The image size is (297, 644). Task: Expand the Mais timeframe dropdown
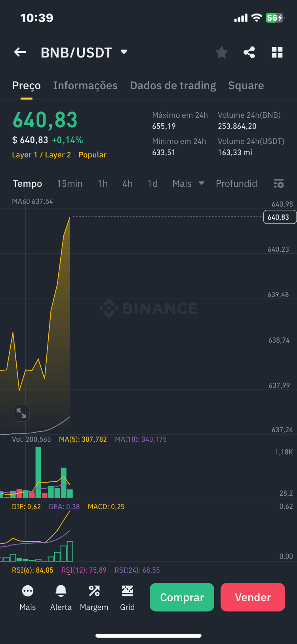coord(188,184)
